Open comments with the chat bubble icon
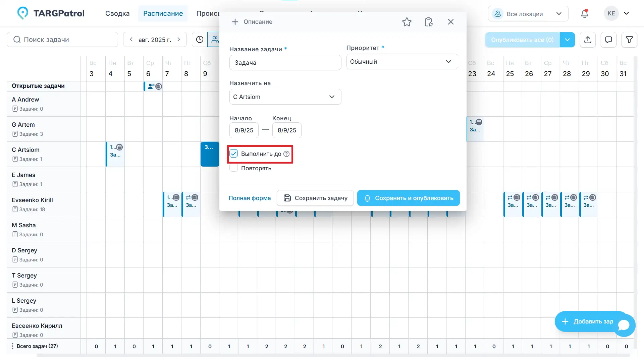 pos(608,40)
